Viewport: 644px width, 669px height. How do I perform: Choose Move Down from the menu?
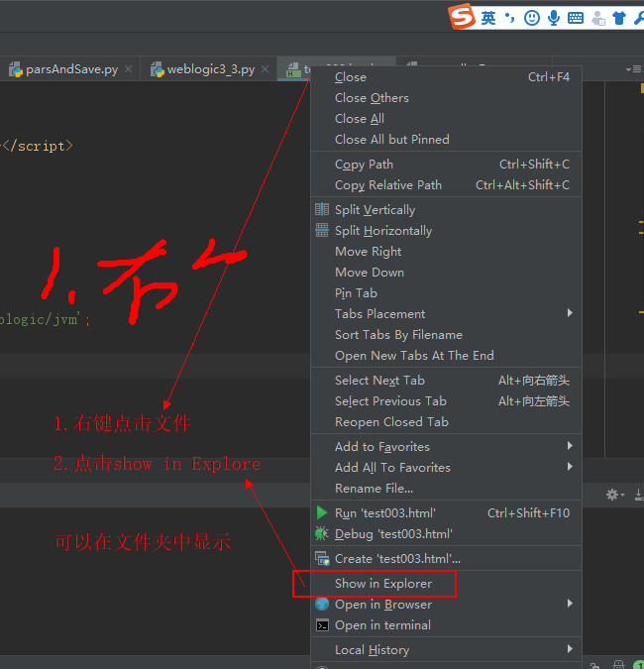click(x=447, y=273)
